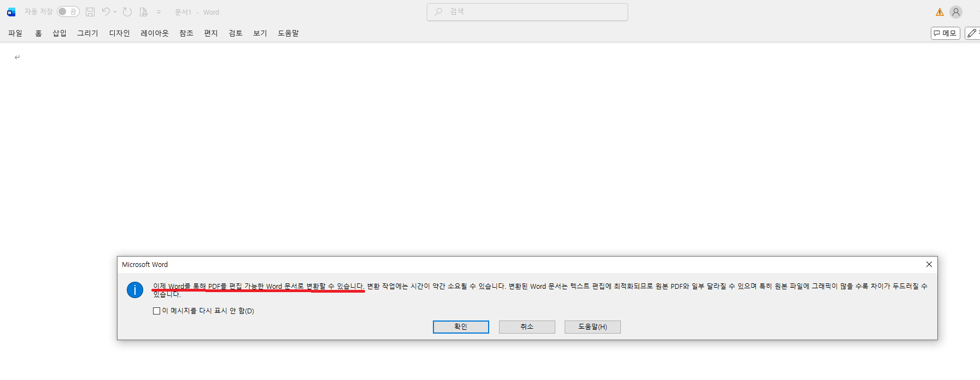Screen dimensions: 980x380
Task: Switch to the 검토 (Review) tab
Action: pos(236,33)
